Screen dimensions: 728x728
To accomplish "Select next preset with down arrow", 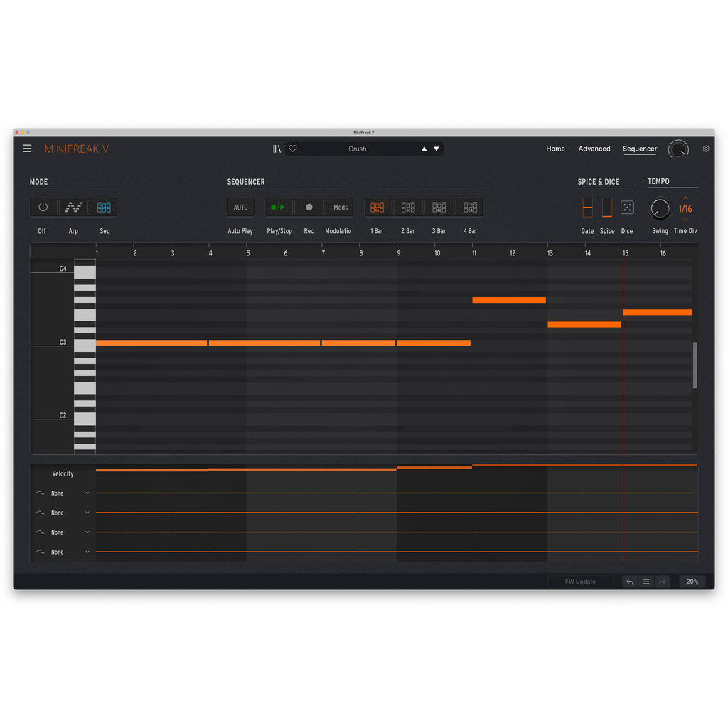I will (437, 149).
